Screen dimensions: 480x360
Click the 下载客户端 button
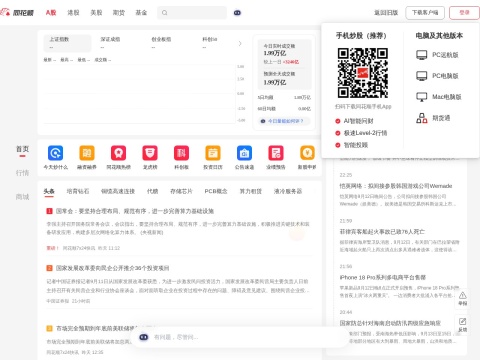(425, 13)
